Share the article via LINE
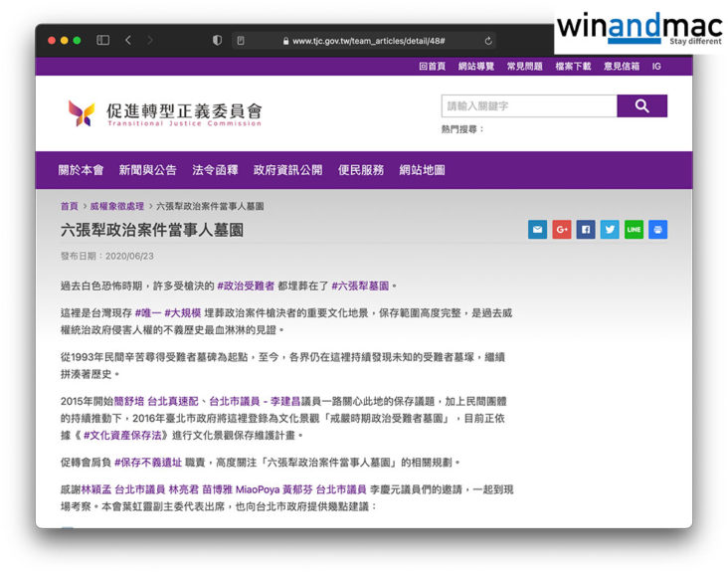728x575 pixels. click(634, 230)
